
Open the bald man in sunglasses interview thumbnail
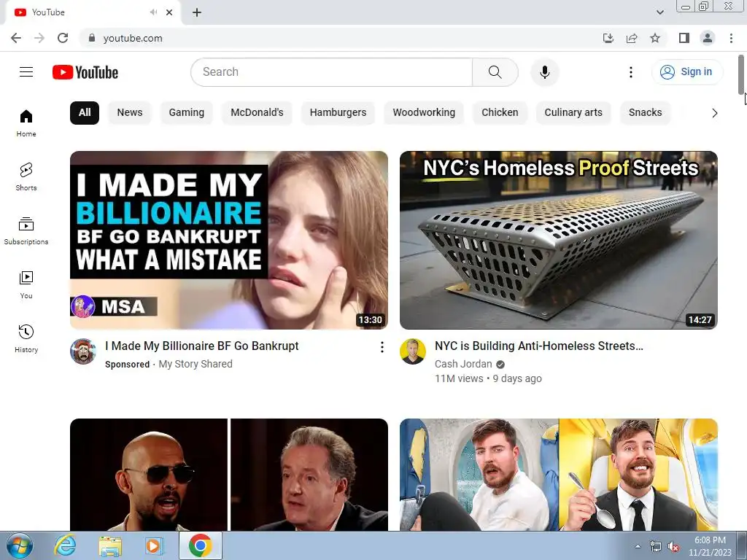228,475
